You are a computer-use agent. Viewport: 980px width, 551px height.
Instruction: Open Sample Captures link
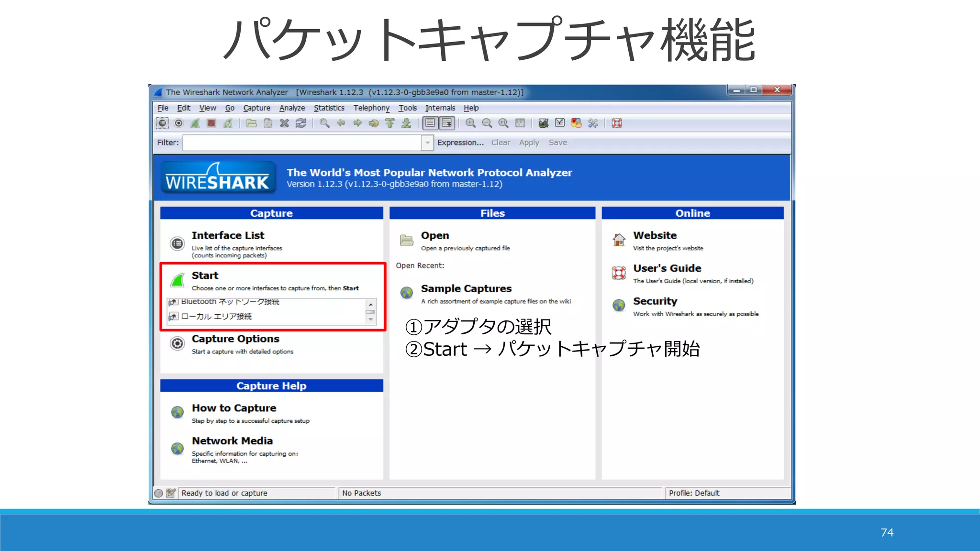click(466, 289)
